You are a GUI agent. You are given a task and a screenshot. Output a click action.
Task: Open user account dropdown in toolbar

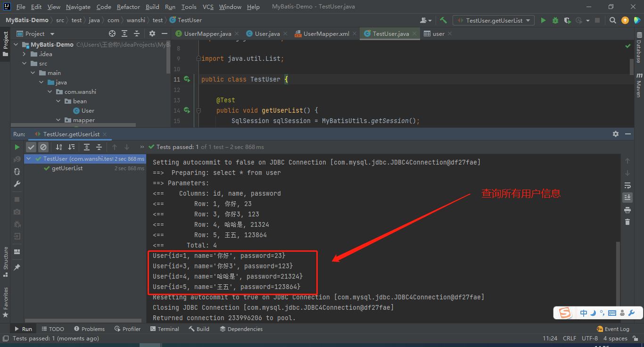coord(426,20)
